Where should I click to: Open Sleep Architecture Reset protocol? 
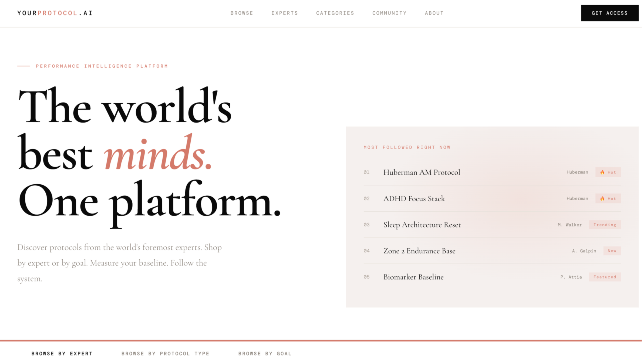[x=422, y=225]
